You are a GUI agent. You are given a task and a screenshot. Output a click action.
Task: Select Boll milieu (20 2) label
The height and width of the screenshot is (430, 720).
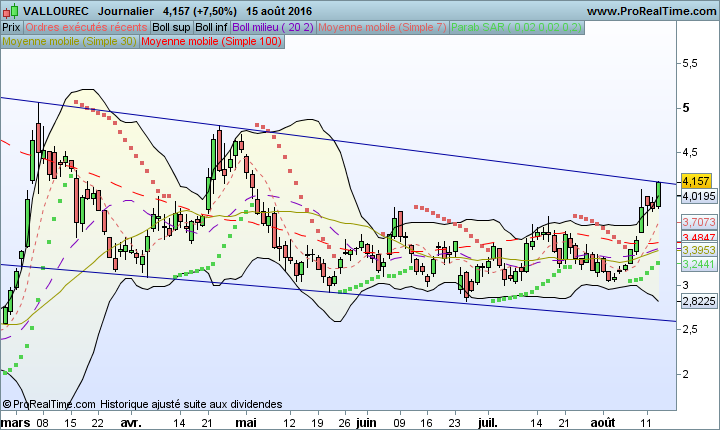click(x=273, y=28)
